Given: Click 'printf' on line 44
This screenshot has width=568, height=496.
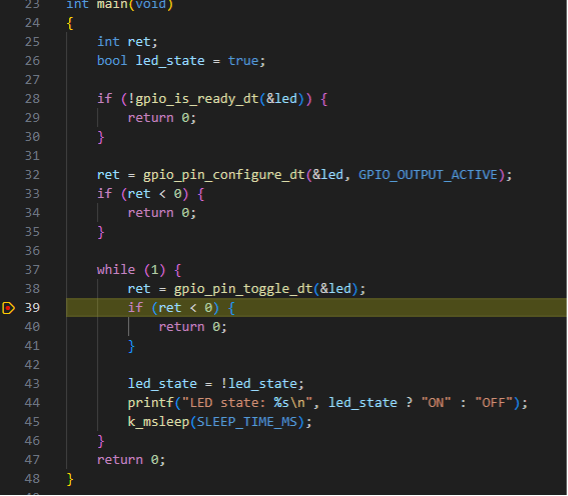Looking at the screenshot, I should coord(151,403).
